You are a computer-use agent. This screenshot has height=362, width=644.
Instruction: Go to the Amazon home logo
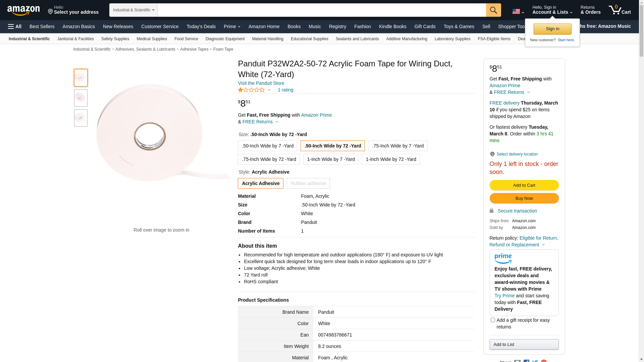point(23,10)
